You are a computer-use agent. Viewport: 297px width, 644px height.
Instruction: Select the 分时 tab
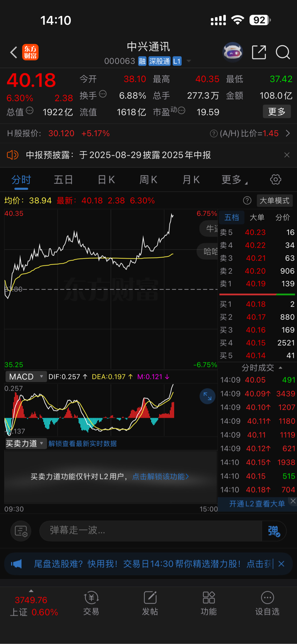click(x=21, y=180)
